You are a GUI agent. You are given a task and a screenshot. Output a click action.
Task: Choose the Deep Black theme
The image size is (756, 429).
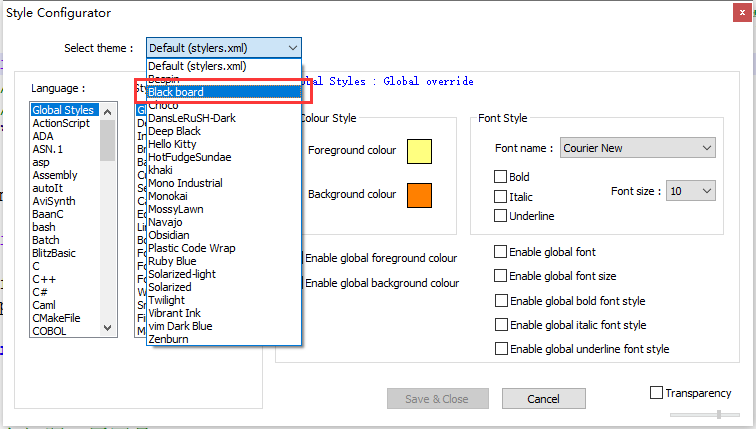point(224,131)
